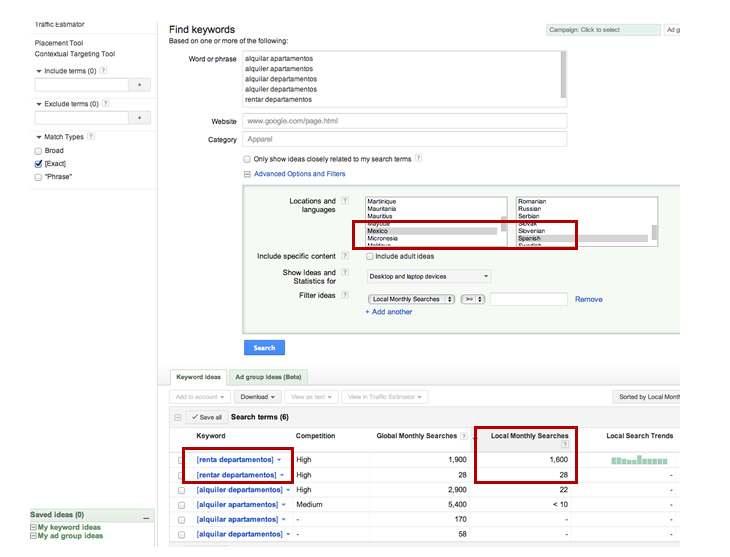Open Traffic Estimator in the sidebar

pyautogui.click(x=60, y=24)
